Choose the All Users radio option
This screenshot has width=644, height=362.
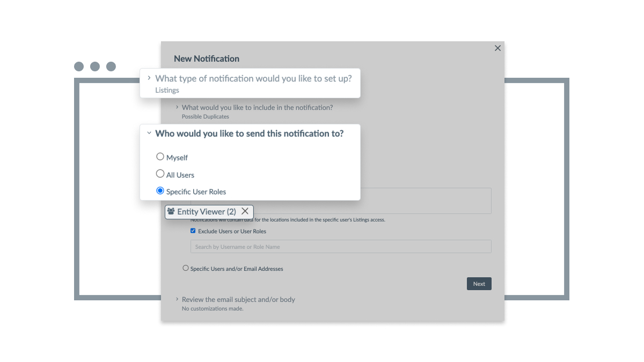(x=160, y=174)
